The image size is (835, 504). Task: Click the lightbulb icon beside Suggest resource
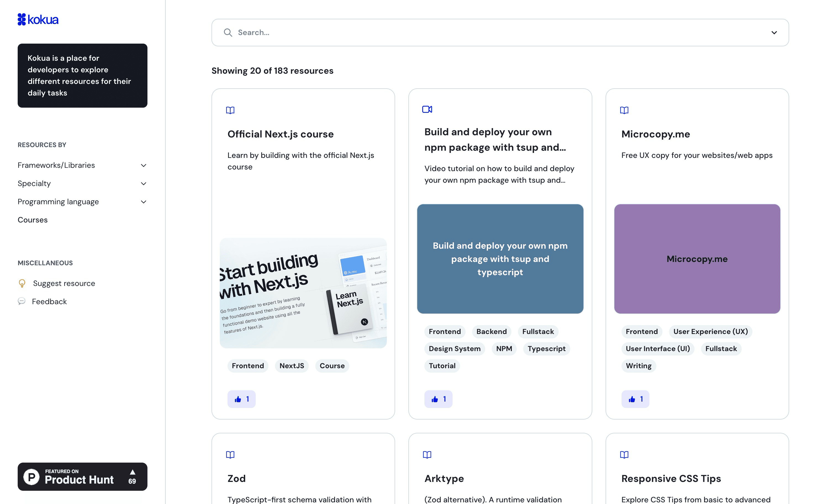(22, 283)
